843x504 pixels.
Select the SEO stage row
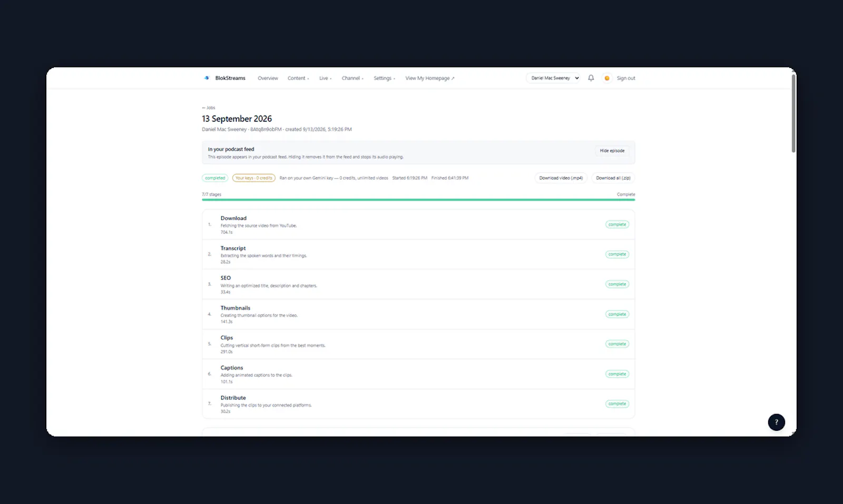pos(418,284)
